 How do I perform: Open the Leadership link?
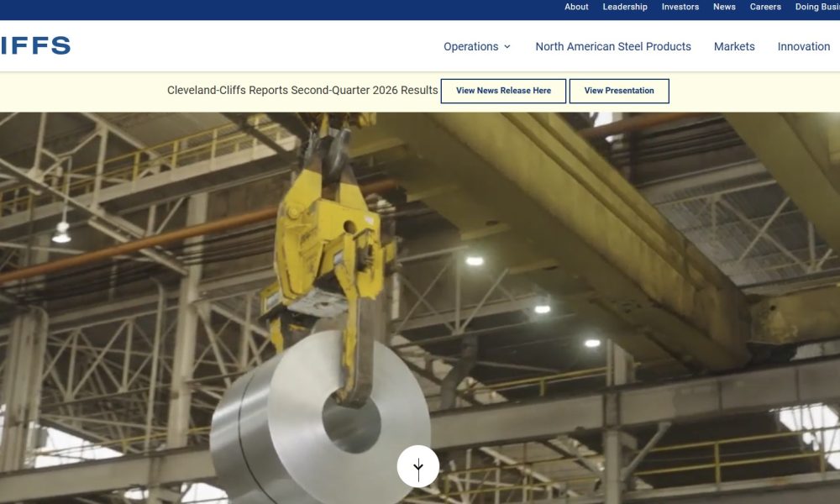pyautogui.click(x=625, y=7)
